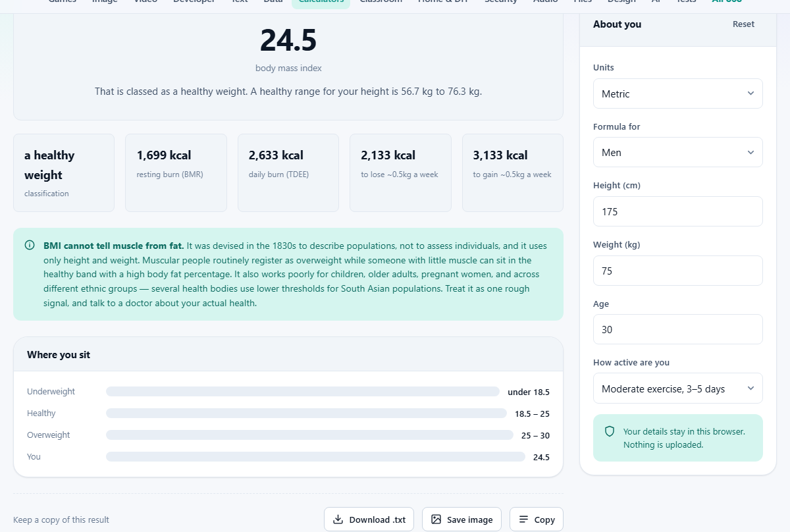Reset the About you form
This screenshot has width=790, height=532.
[743, 24]
